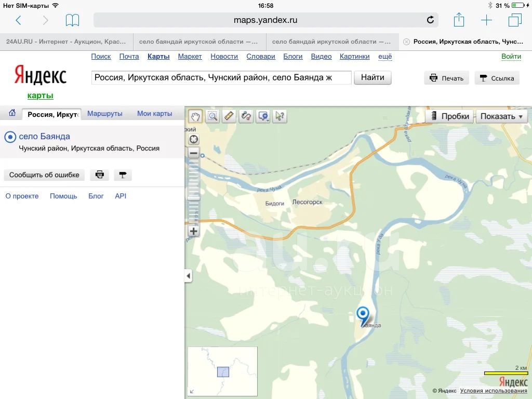Select the 'what is here' pointer tool

280,116
